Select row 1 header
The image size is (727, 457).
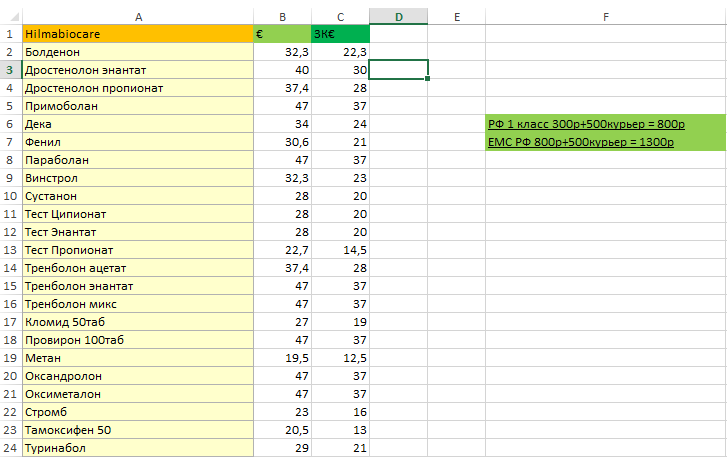(10, 34)
